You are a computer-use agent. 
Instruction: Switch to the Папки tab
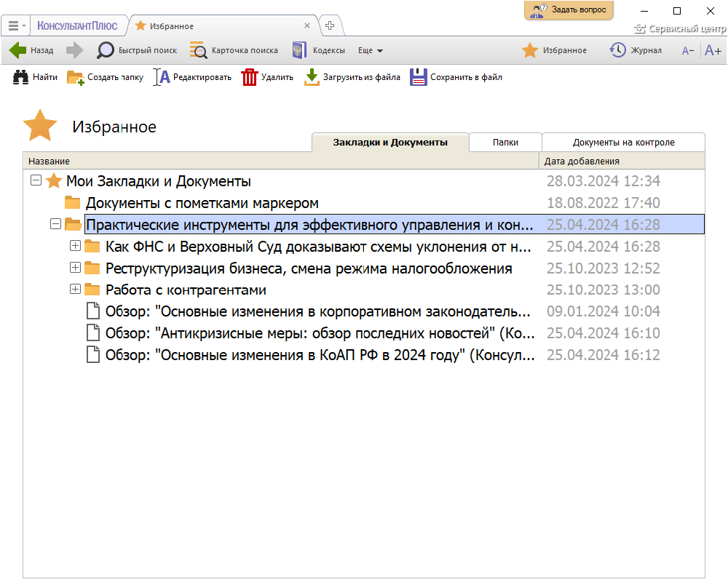[x=505, y=143]
